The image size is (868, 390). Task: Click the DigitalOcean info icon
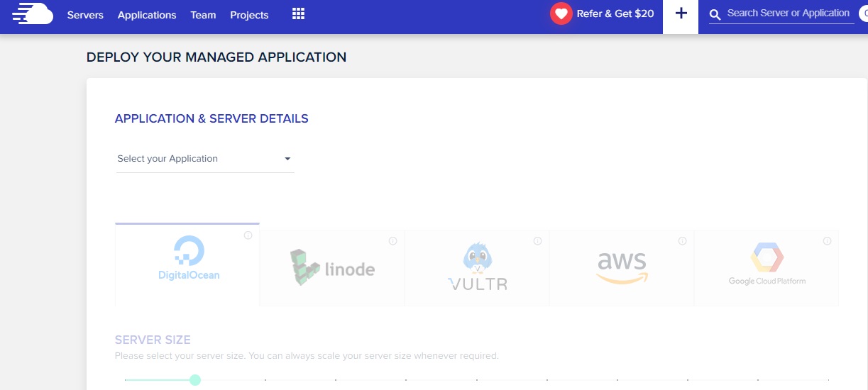248,235
